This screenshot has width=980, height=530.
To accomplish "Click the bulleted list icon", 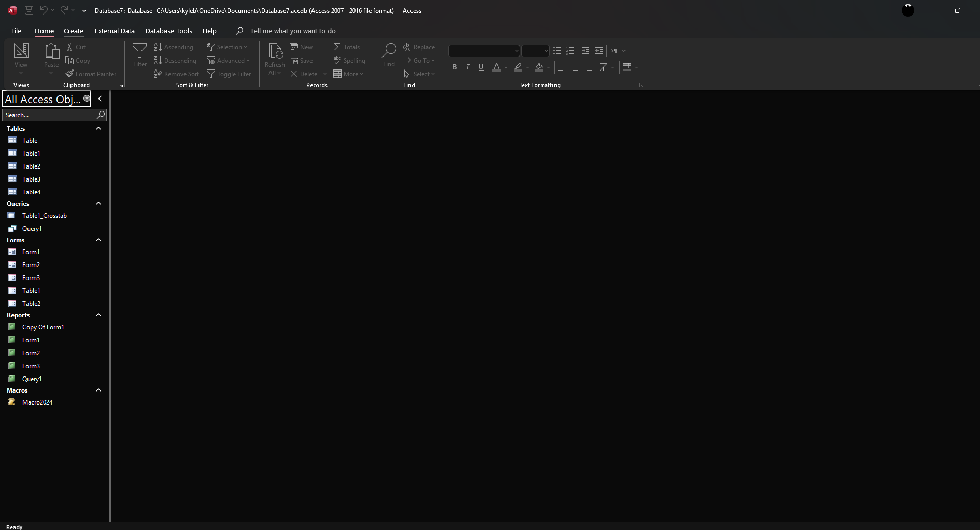I will click(557, 51).
